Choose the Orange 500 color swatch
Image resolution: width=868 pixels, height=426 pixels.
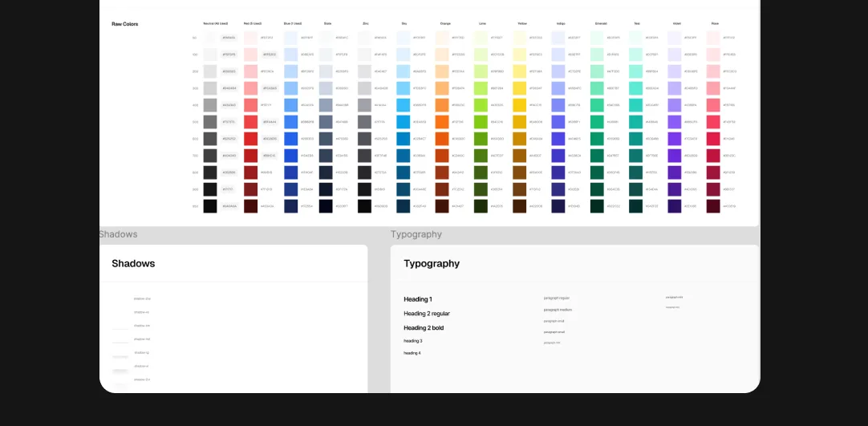442,122
